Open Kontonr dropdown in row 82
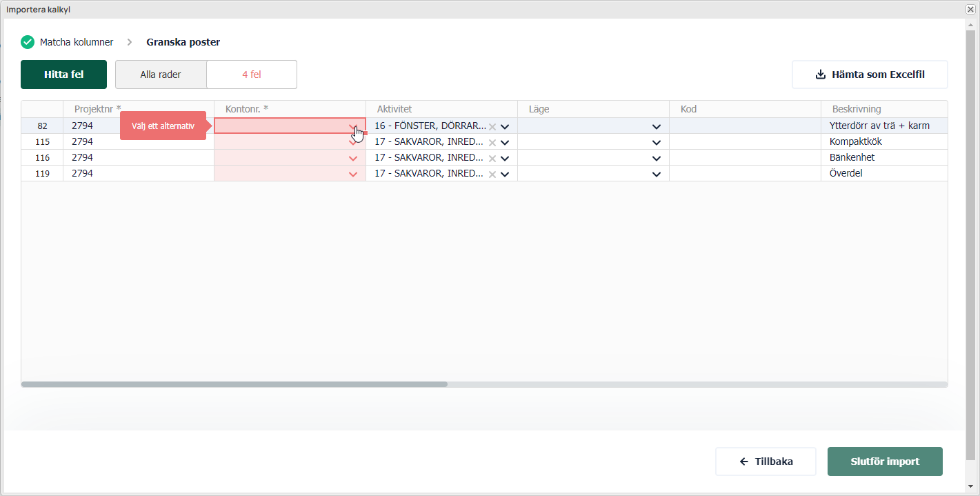980x496 pixels. (353, 126)
